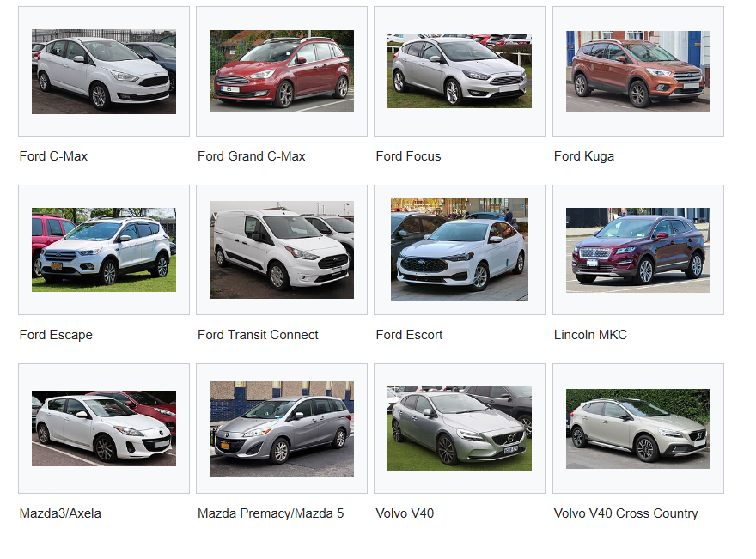Visit the Lincoln MKC caption link
Screen dimensions: 756x559
pos(590,334)
